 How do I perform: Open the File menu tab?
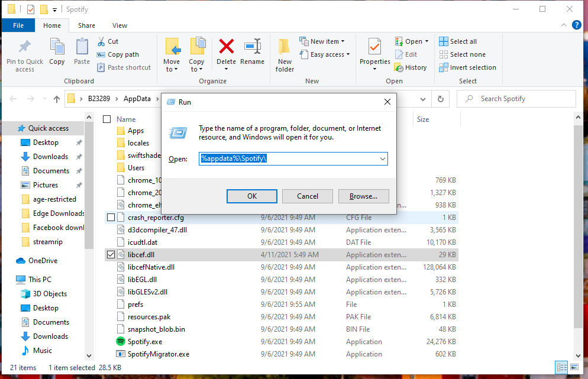[18, 25]
